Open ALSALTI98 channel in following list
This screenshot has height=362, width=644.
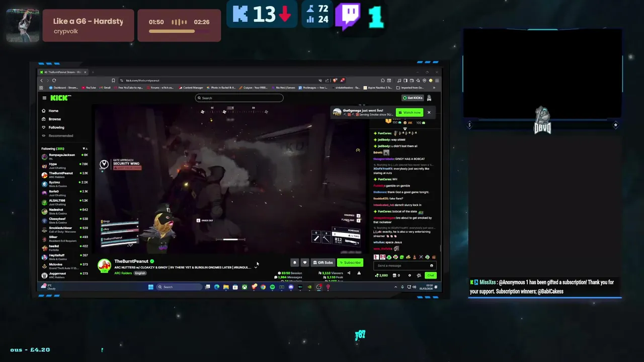coord(64,202)
